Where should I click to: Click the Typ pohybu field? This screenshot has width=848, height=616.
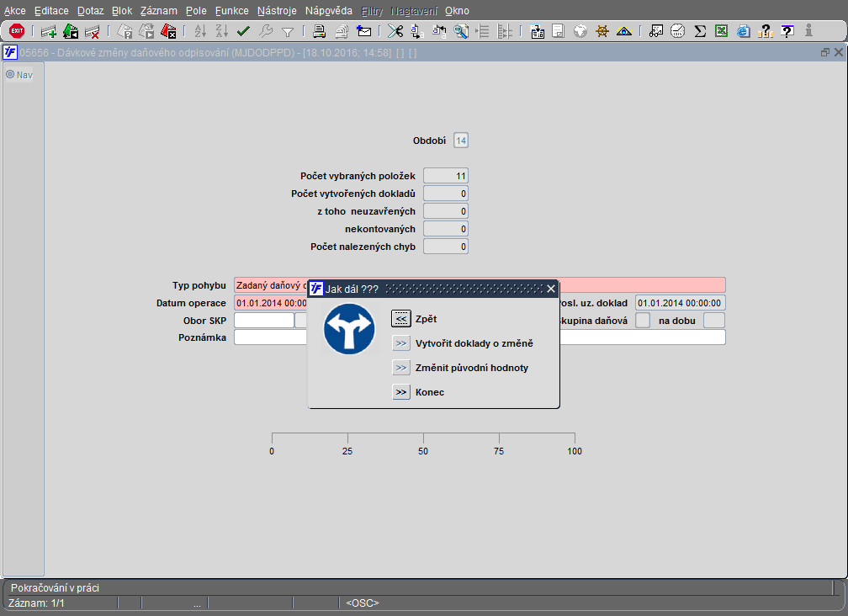point(480,285)
